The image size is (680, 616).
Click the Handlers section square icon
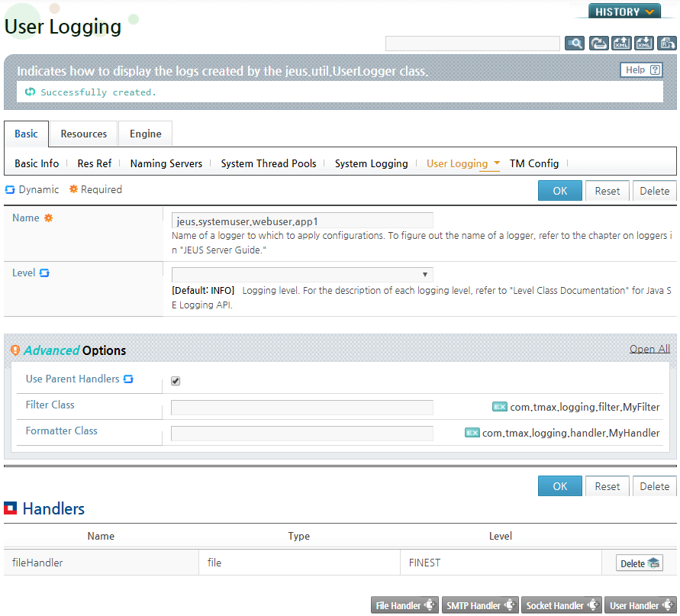(11, 508)
